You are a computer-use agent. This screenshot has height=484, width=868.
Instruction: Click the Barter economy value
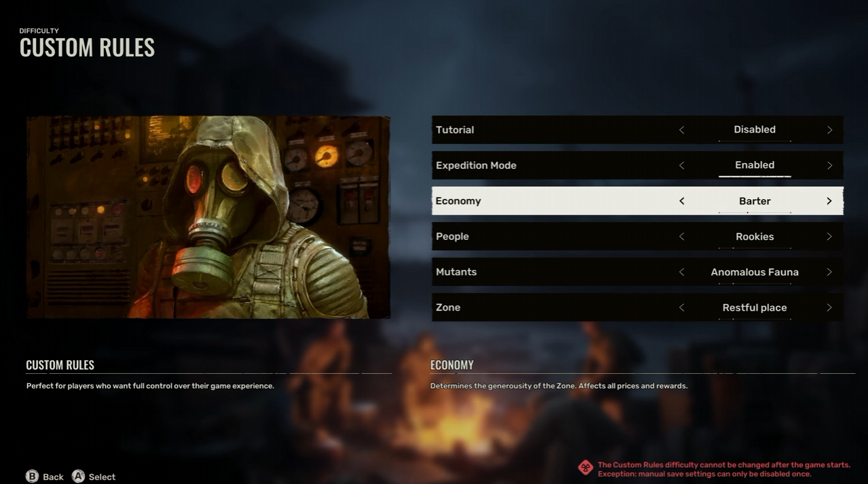(755, 201)
